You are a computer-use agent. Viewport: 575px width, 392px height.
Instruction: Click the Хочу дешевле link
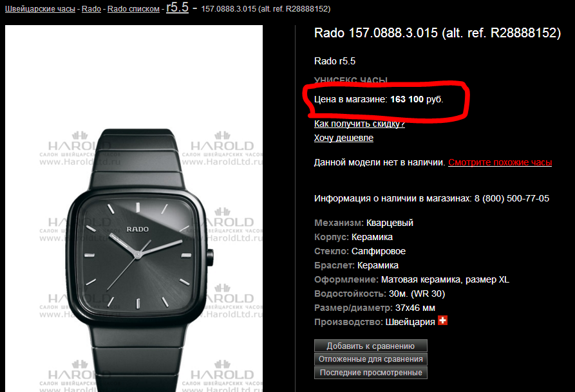coord(344,138)
